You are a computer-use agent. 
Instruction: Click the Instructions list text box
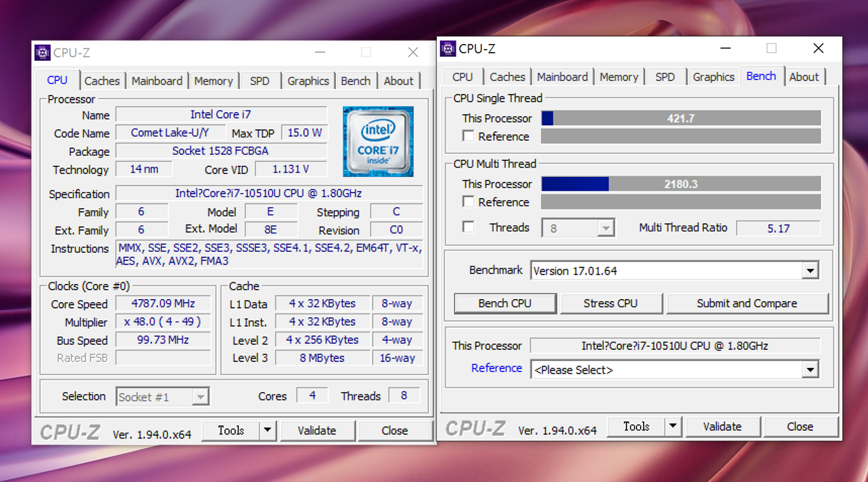(269, 254)
